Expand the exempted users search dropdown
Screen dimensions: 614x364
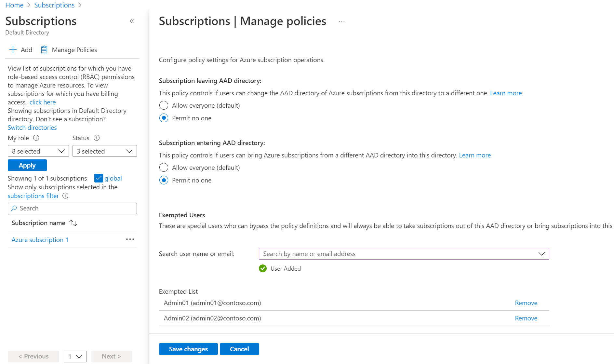click(x=542, y=254)
